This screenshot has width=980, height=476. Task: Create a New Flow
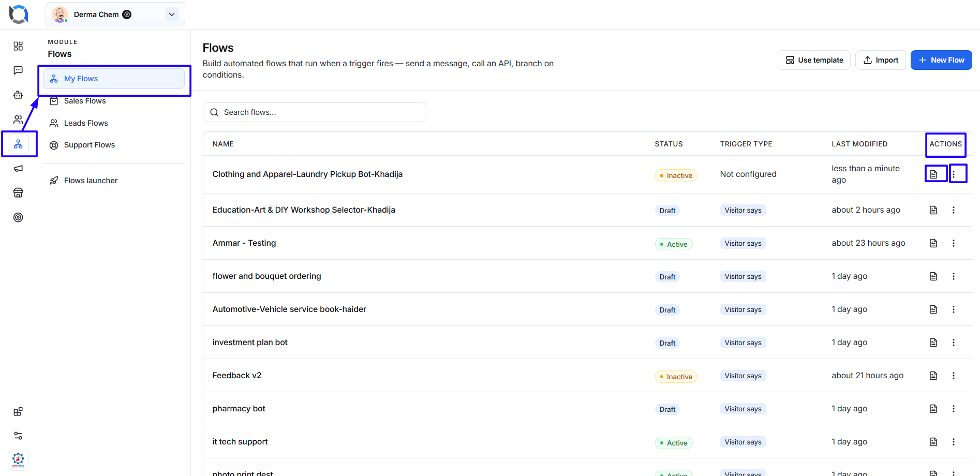tap(941, 60)
